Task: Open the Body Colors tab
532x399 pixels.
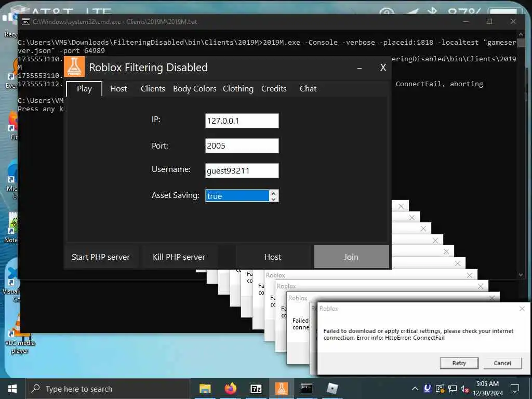Action: 195,89
